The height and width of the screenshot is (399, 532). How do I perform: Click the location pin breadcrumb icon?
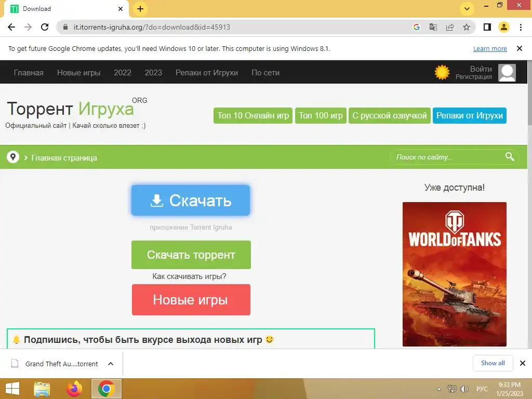pyautogui.click(x=13, y=157)
